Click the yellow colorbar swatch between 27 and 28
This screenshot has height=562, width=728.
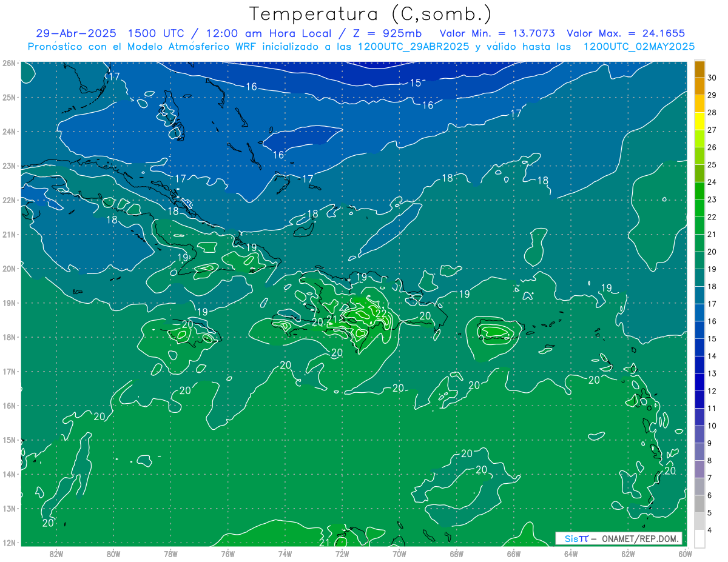click(x=699, y=121)
